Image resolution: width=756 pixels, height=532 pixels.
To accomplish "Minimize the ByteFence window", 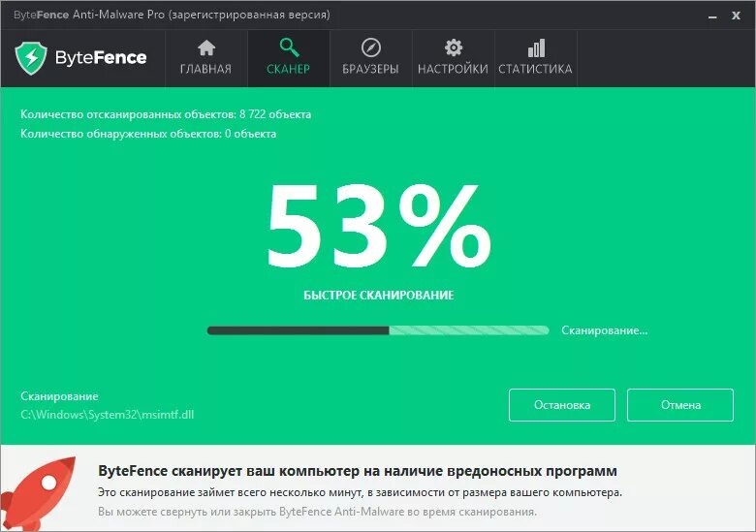I will click(x=712, y=16).
